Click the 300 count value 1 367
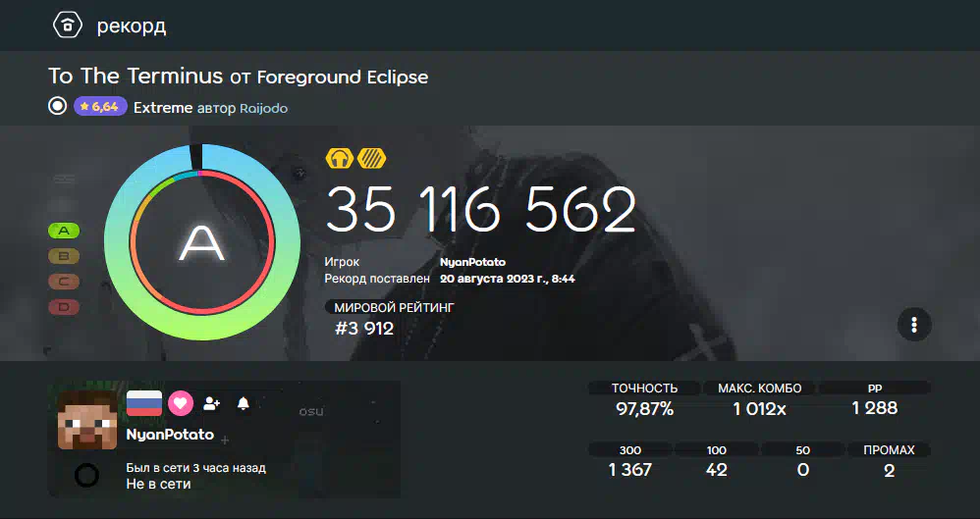Image resolution: width=980 pixels, height=519 pixels. click(x=630, y=470)
